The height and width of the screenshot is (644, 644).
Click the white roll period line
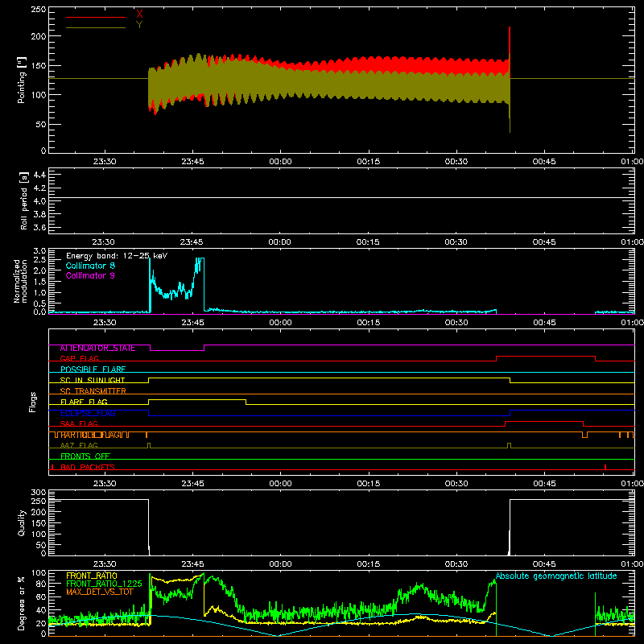pyautogui.click(x=341, y=197)
